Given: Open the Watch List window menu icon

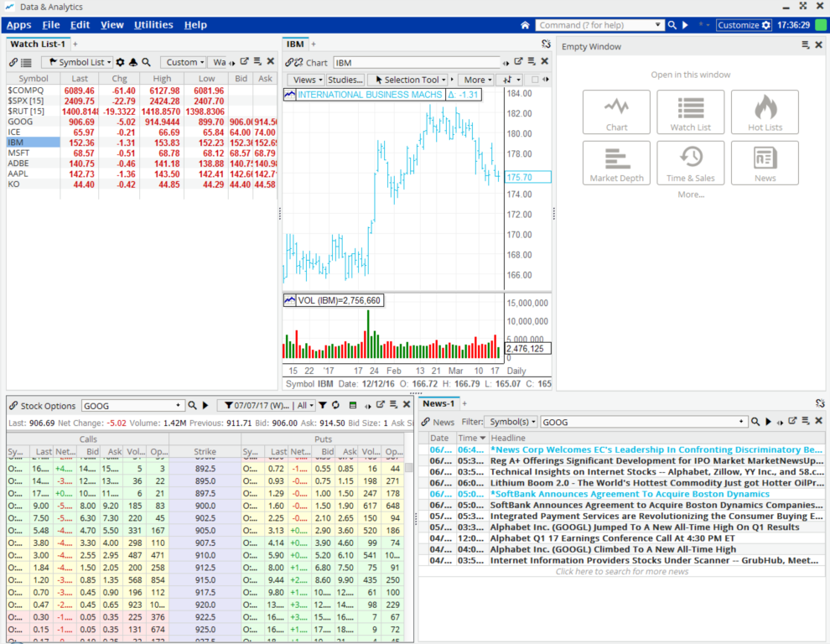Looking at the screenshot, I should click(x=257, y=61).
